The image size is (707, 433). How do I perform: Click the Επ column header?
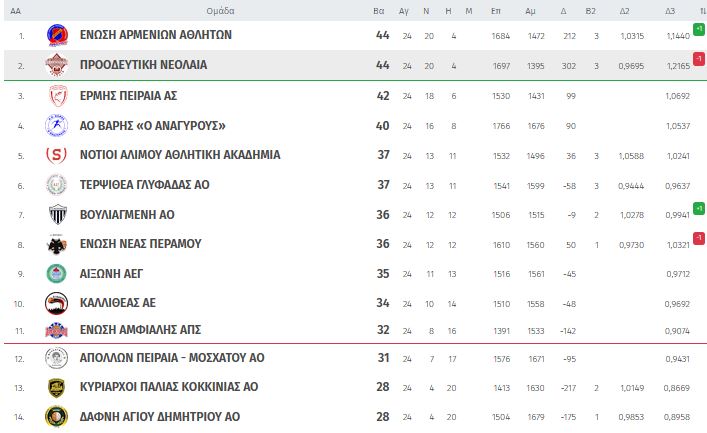click(x=496, y=11)
